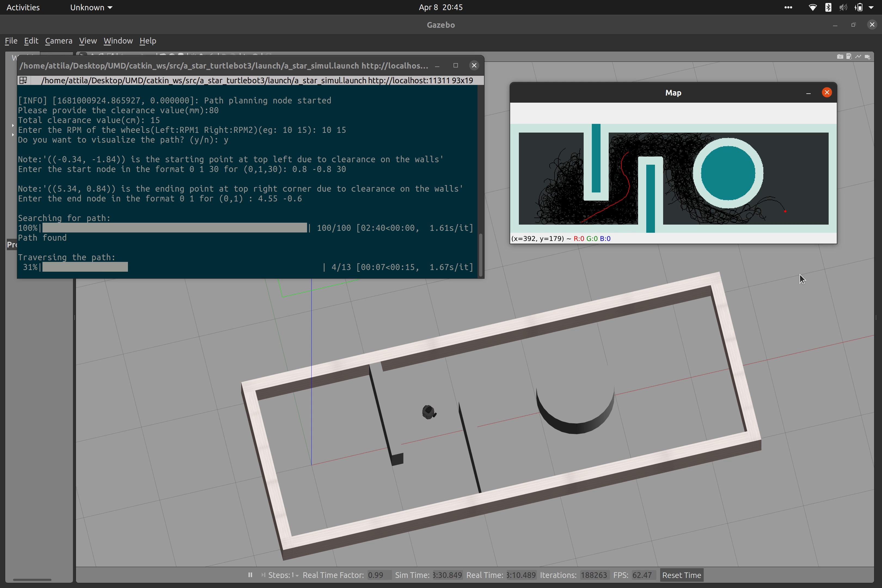The width and height of the screenshot is (882, 588).
Task: Open the plot graph icon
Action: coord(858,57)
